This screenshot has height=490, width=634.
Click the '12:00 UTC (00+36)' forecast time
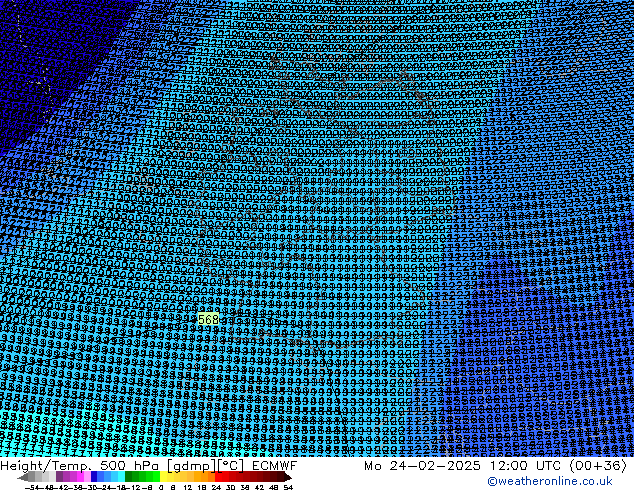(x=558, y=466)
